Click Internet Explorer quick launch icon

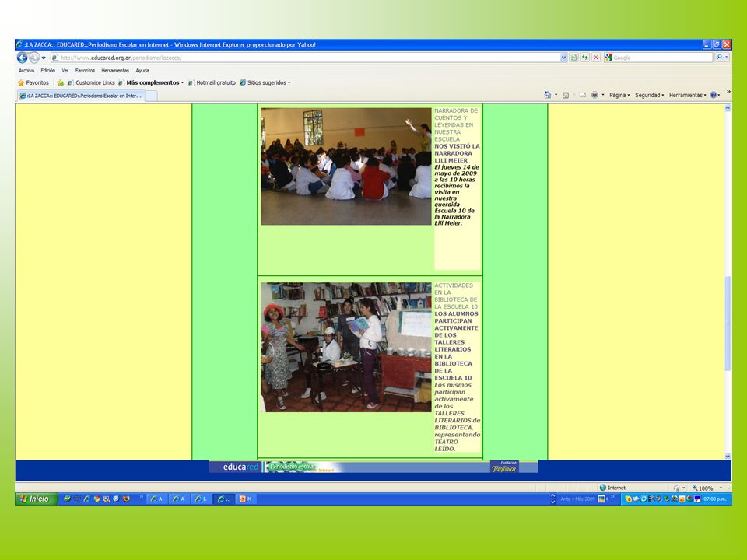click(86, 499)
